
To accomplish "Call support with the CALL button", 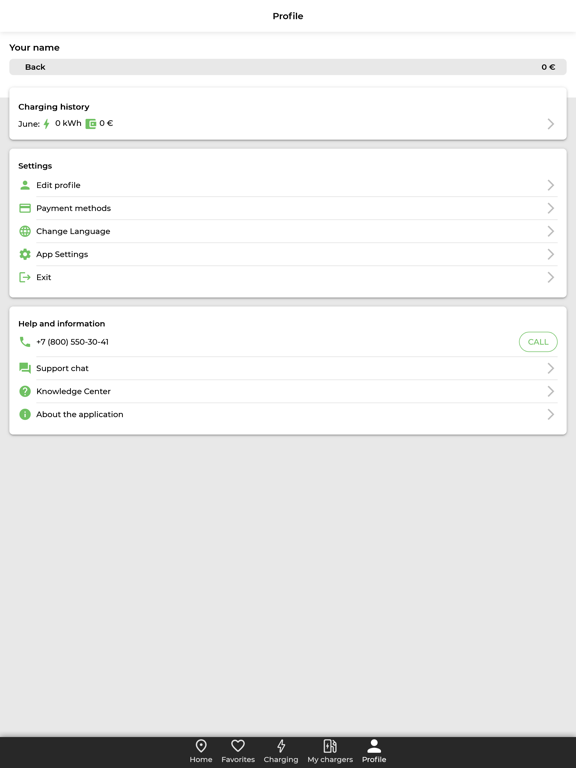I will [538, 342].
